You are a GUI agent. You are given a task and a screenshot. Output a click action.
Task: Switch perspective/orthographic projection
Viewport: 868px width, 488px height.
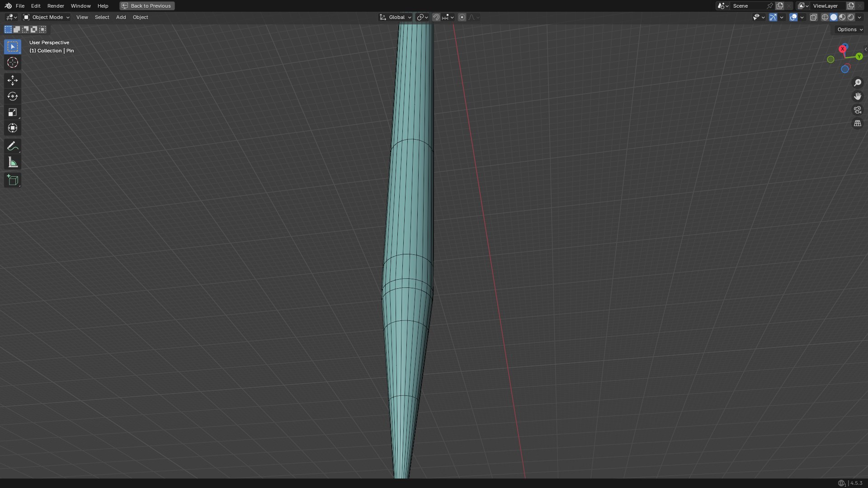858,123
